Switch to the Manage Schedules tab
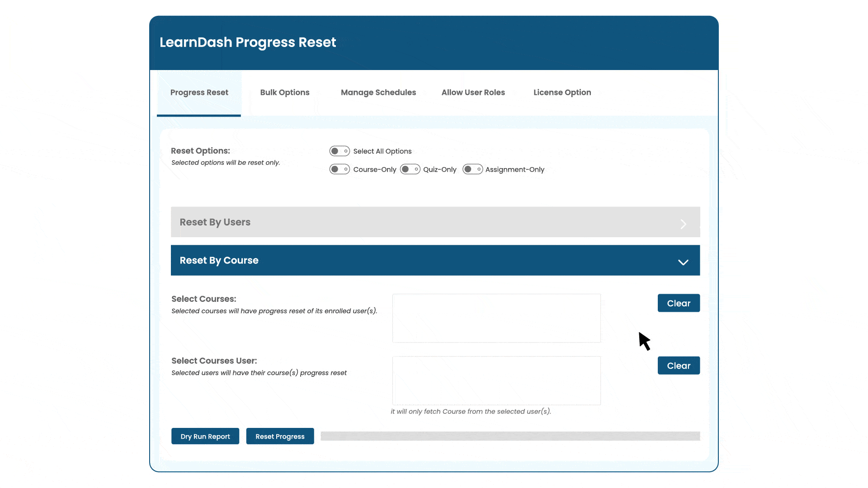This screenshot has width=868, height=488. (378, 92)
